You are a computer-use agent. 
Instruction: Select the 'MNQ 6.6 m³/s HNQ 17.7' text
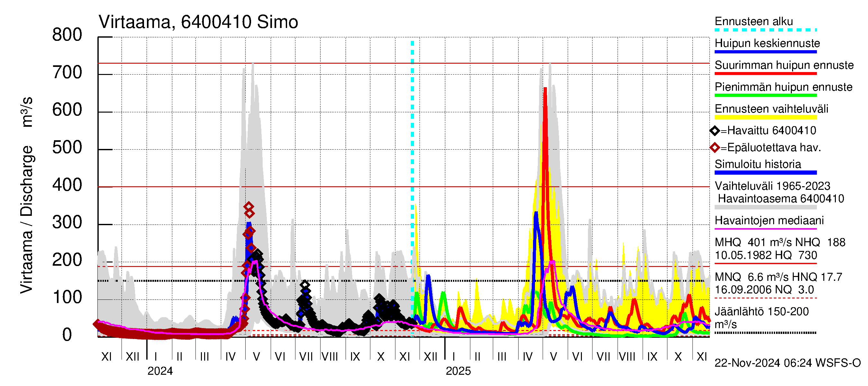[x=778, y=277]
